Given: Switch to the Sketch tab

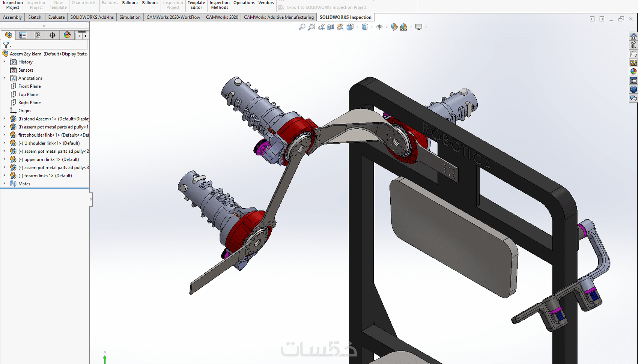Looking at the screenshot, I should [35, 17].
